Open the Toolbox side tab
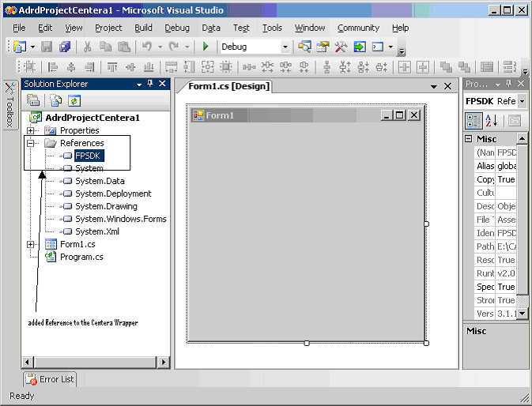The image size is (532, 406). (9, 105)
